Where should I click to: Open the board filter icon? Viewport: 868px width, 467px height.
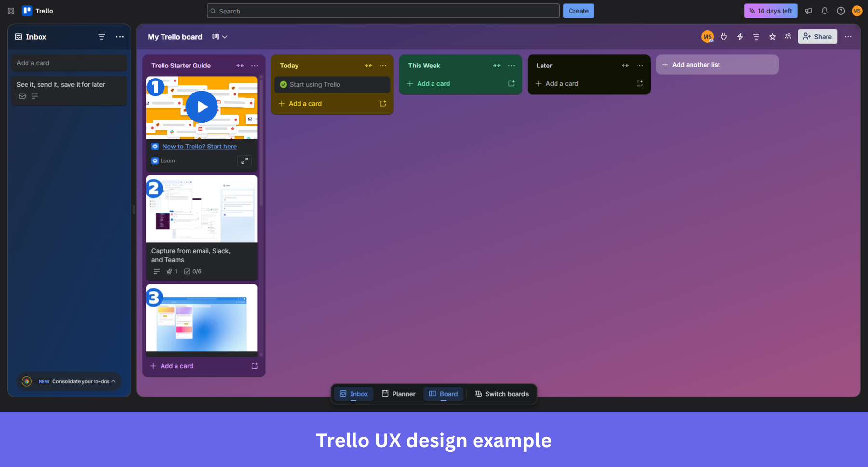coord(756,36)
